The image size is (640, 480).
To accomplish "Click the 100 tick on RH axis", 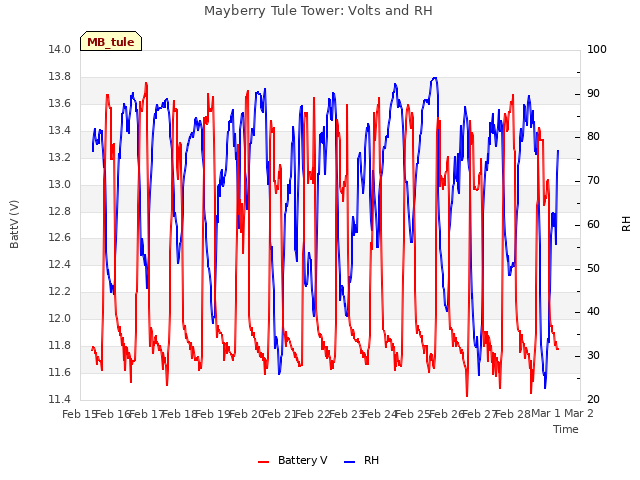I will pyautogui.click(x=597, y=49).
